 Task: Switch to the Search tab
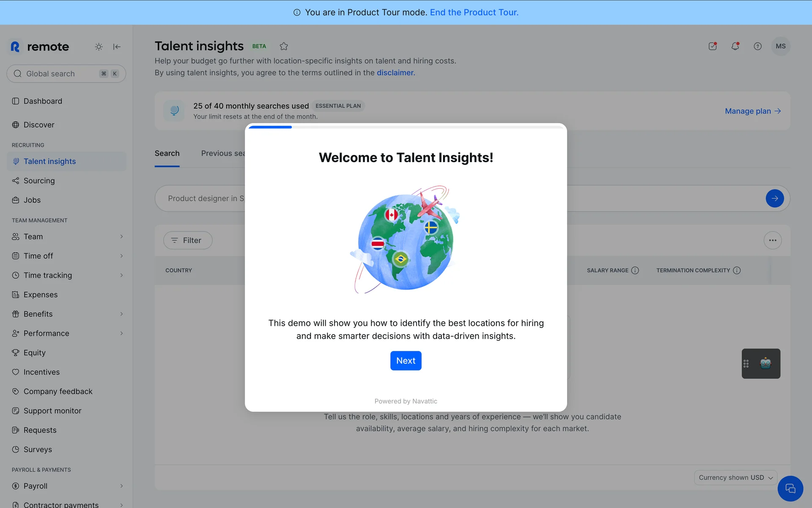coord(167,153)
